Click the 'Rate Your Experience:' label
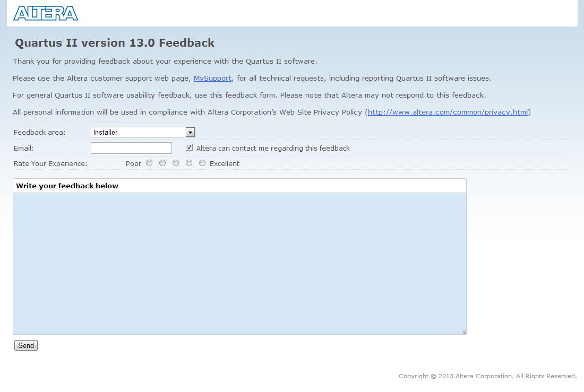Viewport: 584px width, 392px height. click(x=50, y=164)
